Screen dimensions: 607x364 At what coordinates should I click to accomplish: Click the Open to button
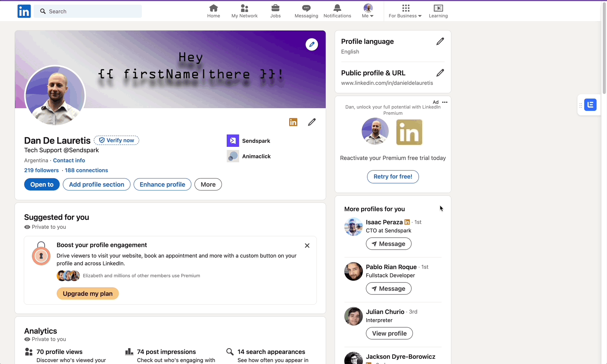coord(42,184)
